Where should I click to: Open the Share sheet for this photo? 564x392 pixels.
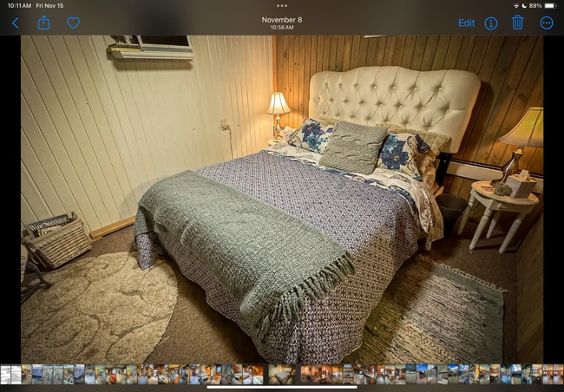[43, 23]
